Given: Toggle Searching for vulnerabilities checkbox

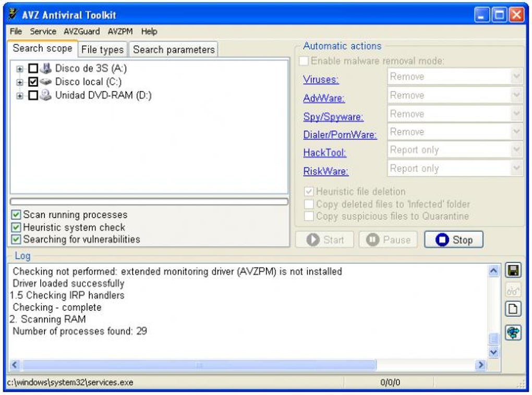Looking at the screenshot, I should (16, 239).
